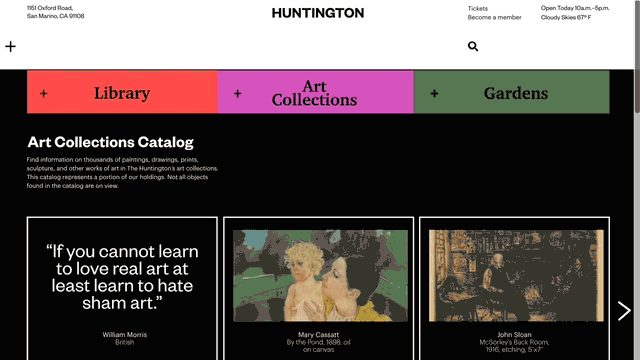Open John Sloan McSorley's Back Room thumbnail
640x360 pixels.
[x=516, y=276]
